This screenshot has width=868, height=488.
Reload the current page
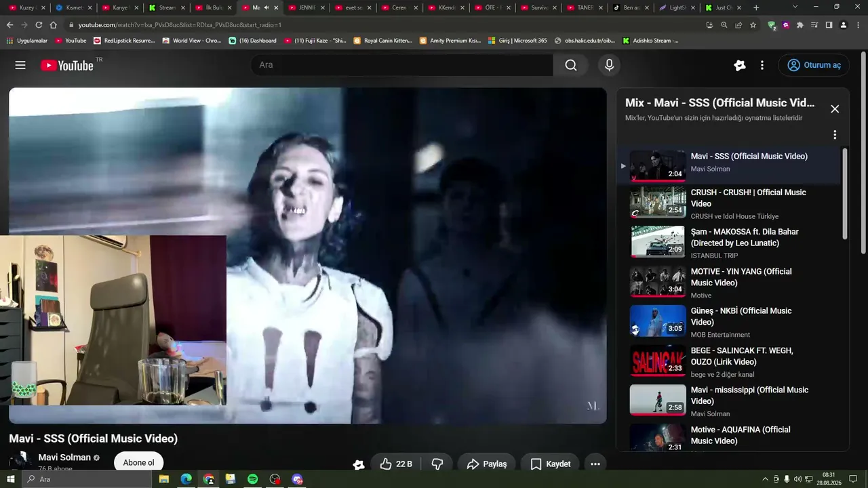(39, 25)
